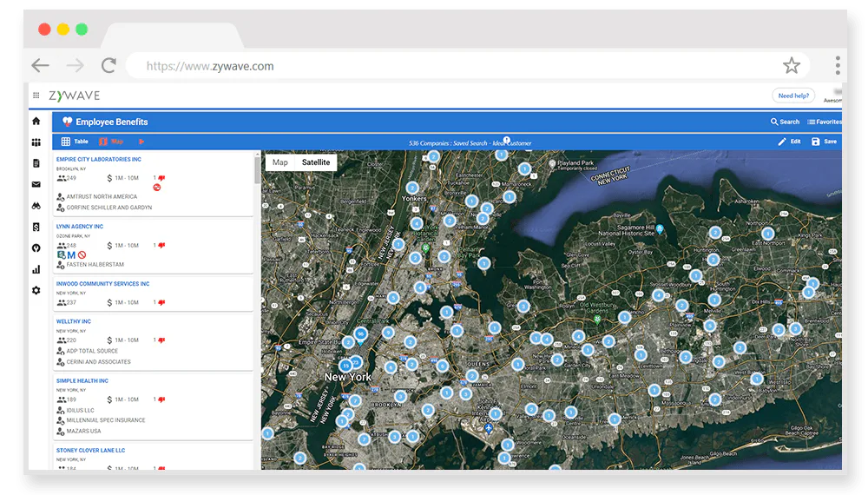
Task: Open Empire City Laboratories Inc
Action: [x=99, y=159]
